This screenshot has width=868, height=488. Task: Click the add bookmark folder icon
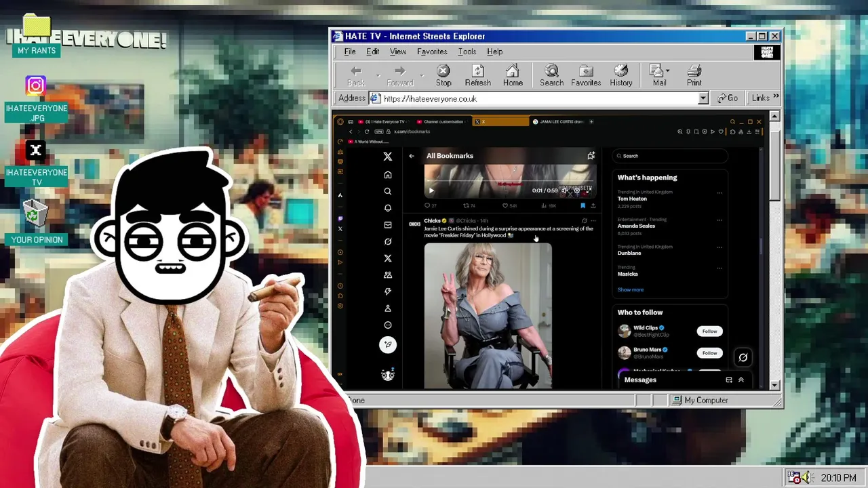pyautogui.click(x=591, y=156)
